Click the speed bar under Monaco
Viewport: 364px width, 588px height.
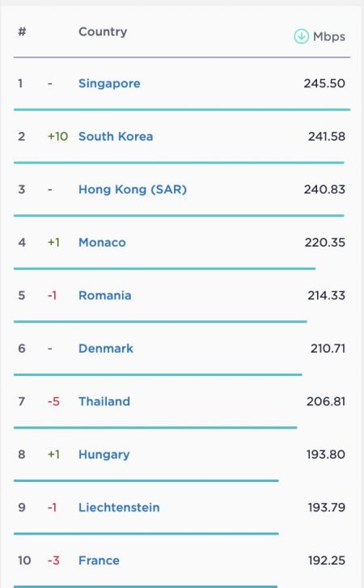164,269
